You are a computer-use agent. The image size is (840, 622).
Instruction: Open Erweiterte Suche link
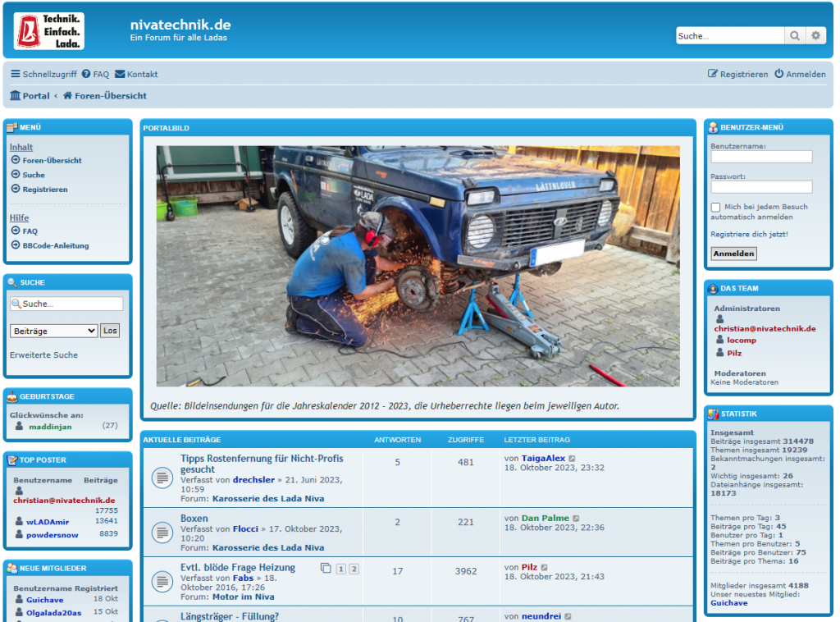[43, 354]
